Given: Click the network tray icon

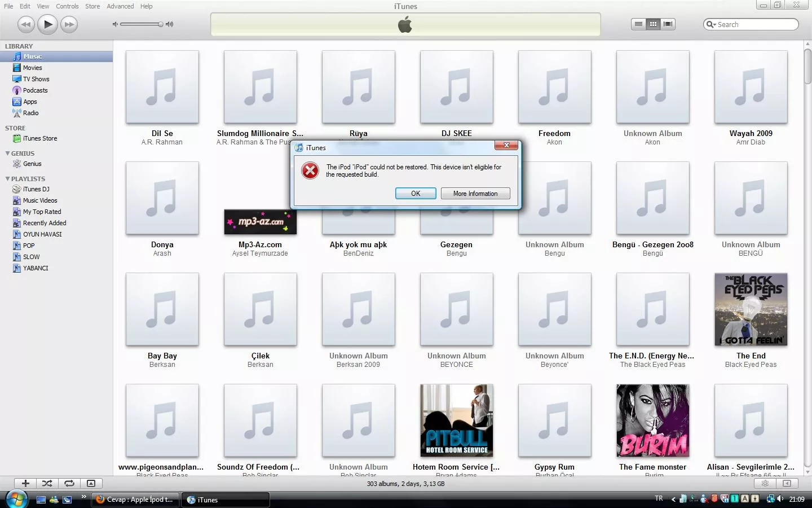Looking at the screenshot, I should coord(770,499).
